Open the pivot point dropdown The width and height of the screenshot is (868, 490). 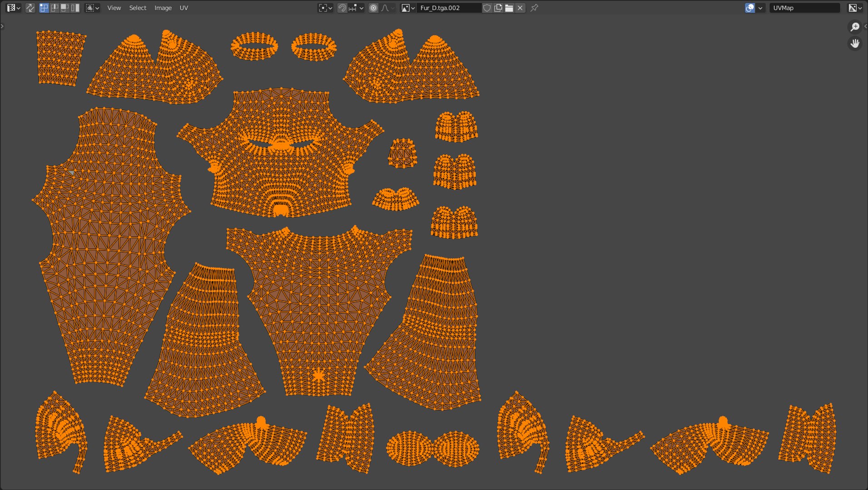click(x=325, y=8)
